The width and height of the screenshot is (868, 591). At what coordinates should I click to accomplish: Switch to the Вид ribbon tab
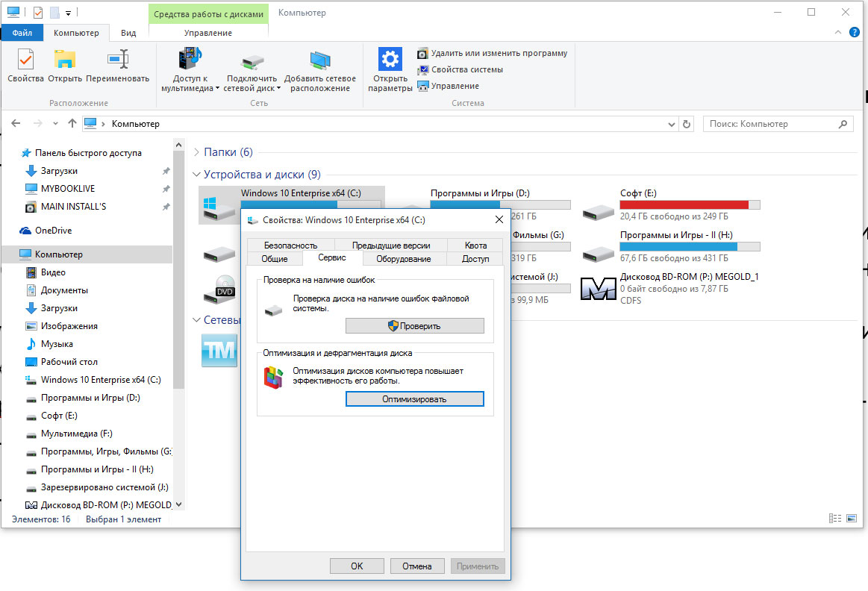(x=128, y=33)
